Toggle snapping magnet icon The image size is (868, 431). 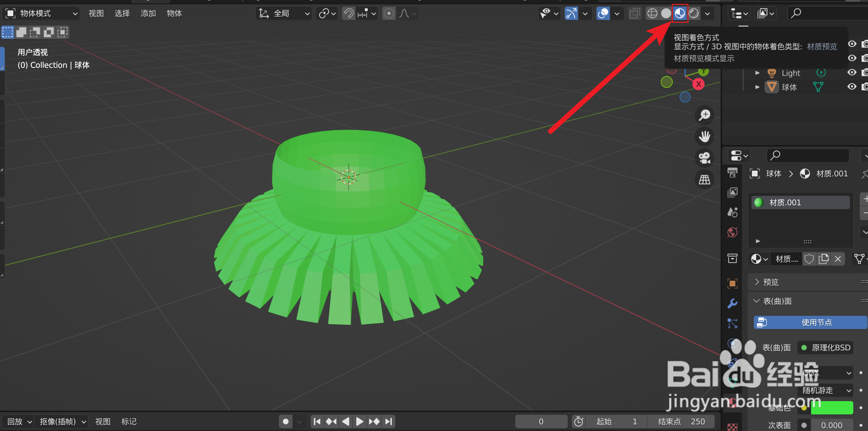tap(348, 13)
